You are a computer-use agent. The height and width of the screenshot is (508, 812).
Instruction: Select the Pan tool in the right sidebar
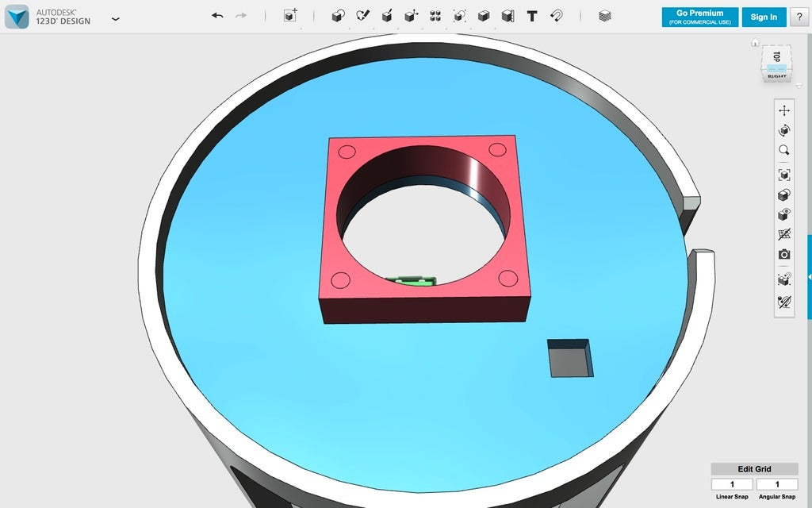coord(784,110)
